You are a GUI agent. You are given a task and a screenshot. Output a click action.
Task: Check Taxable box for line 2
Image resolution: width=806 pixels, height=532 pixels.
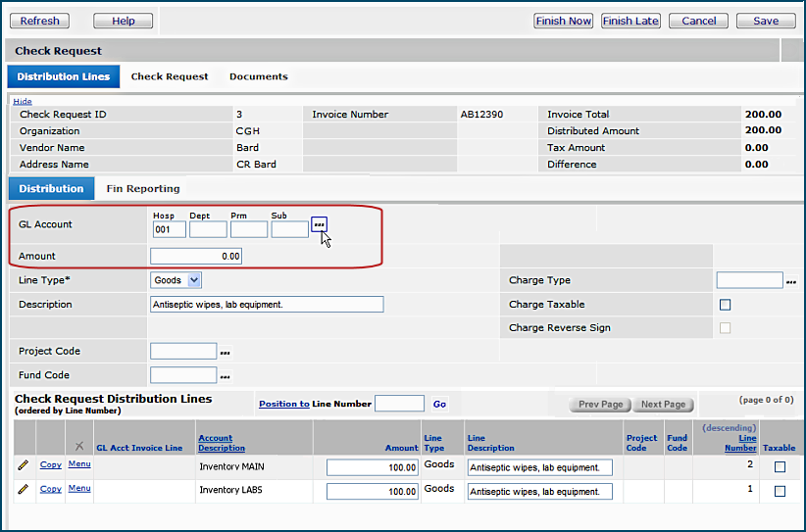pyautogui.click(x=780, y=467)
